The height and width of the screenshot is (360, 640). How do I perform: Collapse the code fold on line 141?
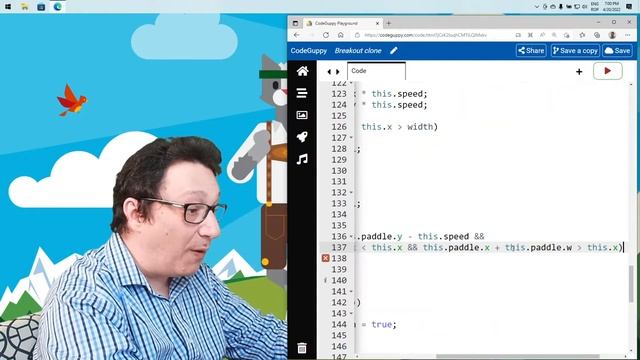(351, 291)
